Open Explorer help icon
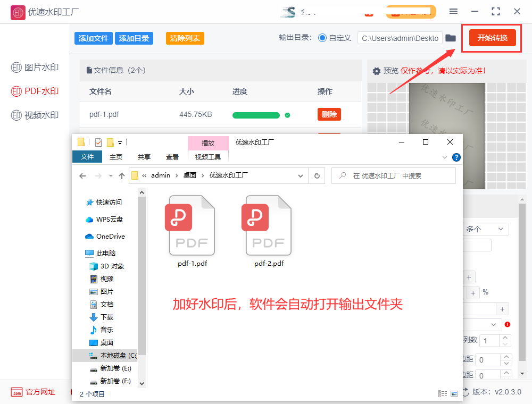Viewport: 532px width, 404px height. [456, 157]
